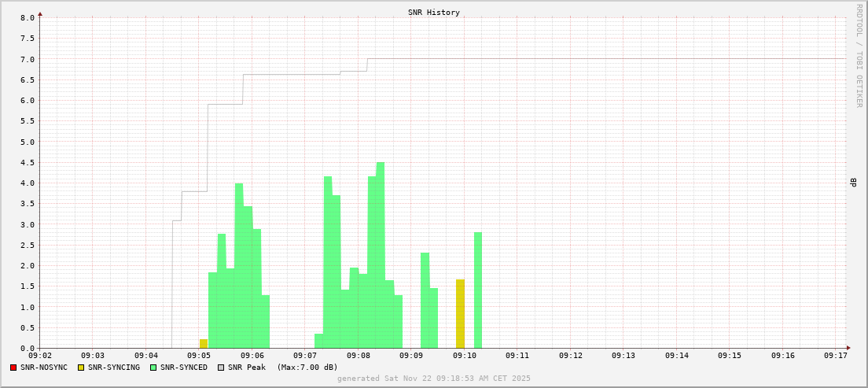Click the dB vertical axis unit label

click(852, 183)
